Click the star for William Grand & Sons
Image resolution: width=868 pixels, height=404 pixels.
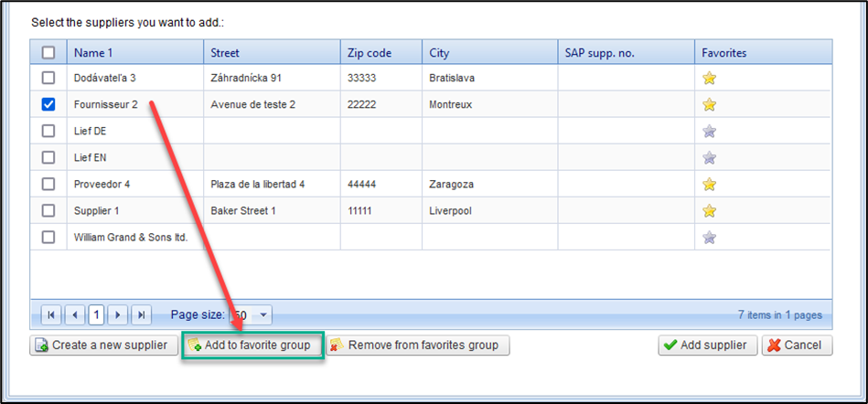(x=709, y=238)
